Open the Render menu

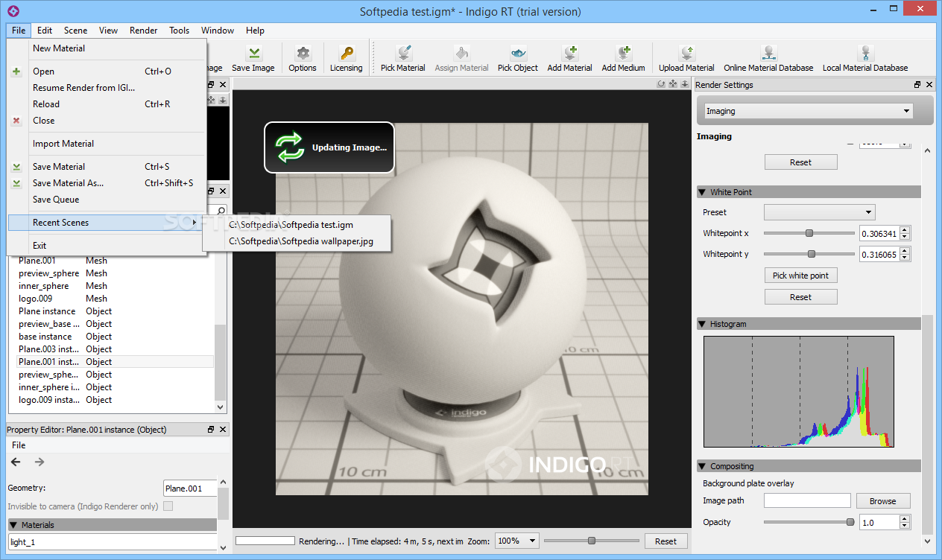pos(143,31)
